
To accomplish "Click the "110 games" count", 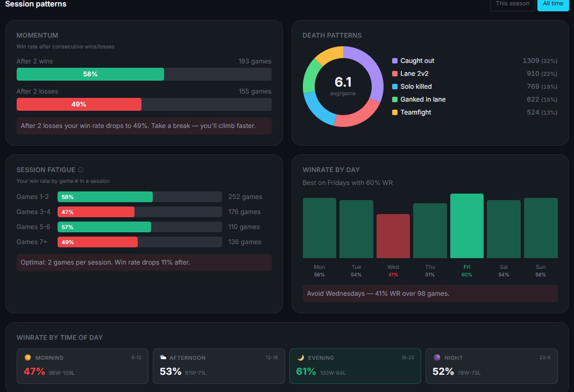I will click(244, 227).
